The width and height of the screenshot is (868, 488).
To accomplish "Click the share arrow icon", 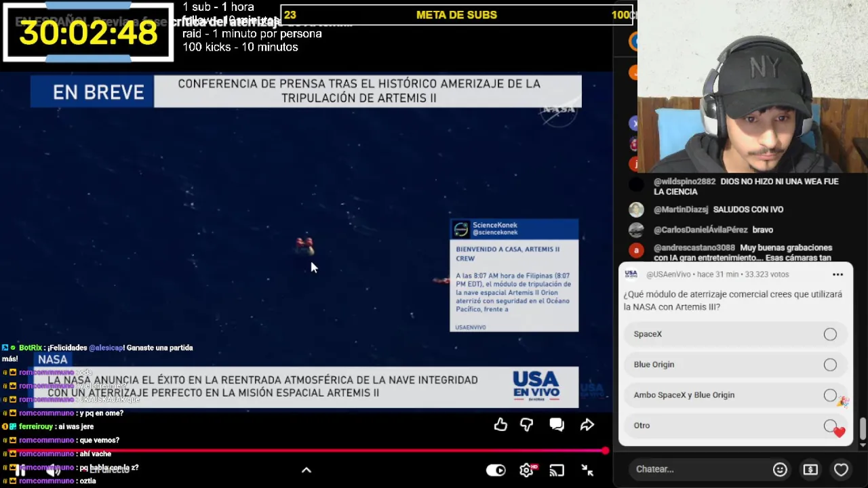I will click(587, 425).
